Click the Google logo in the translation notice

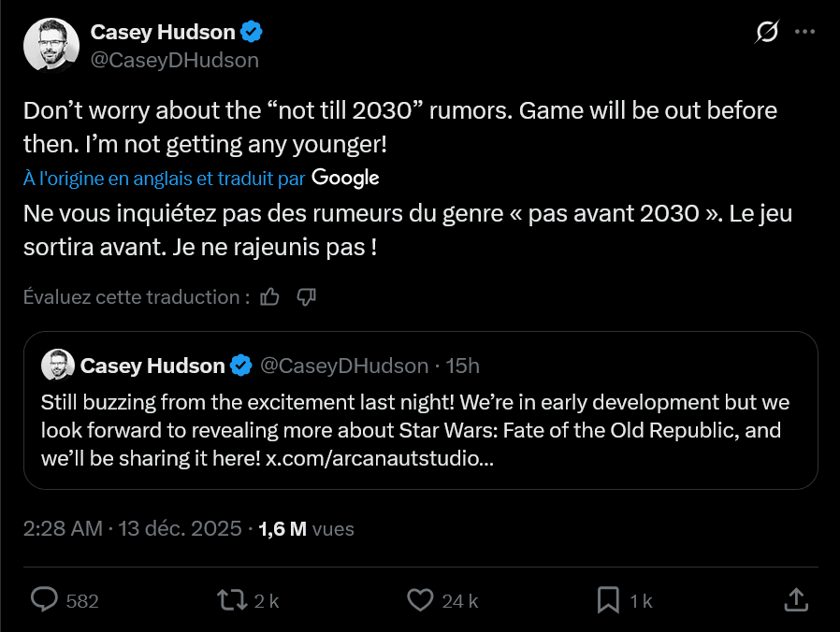coord(345,178)
